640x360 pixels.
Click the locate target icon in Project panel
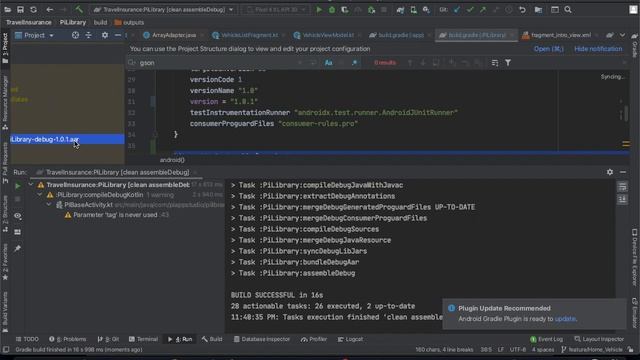[x=75, y=36]
